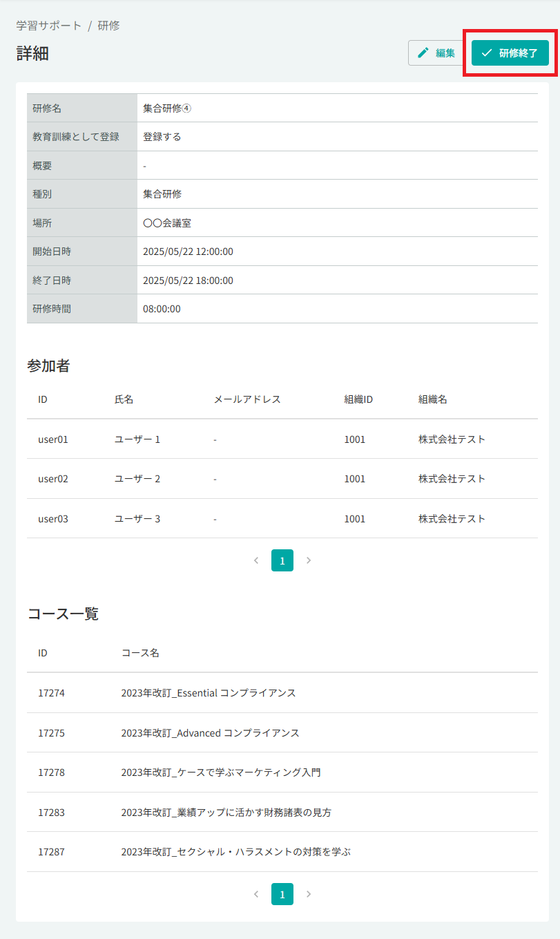
Task: Click the 組織名 column header
Action: click(432, 399)
